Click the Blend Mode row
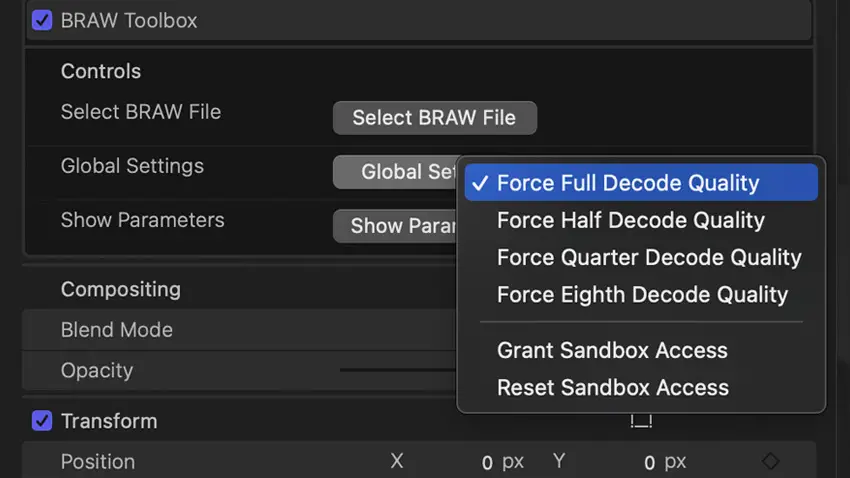 pyautogui.click(x=239, y=330)
